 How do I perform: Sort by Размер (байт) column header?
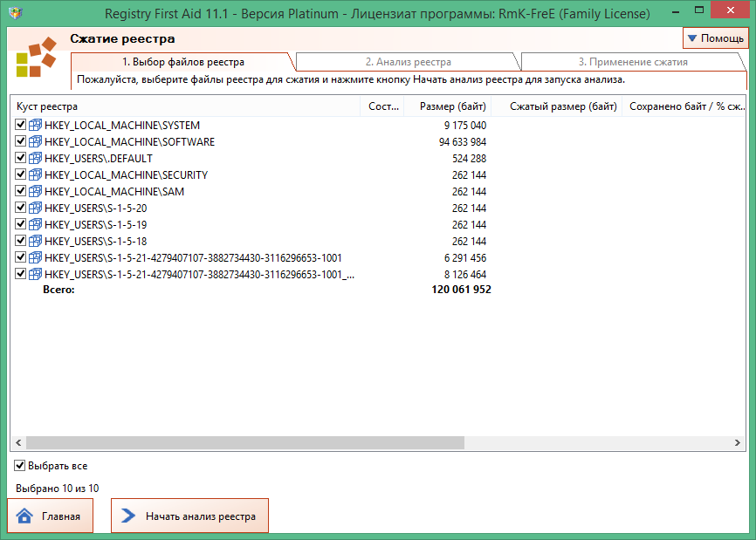tap(448, 106)
